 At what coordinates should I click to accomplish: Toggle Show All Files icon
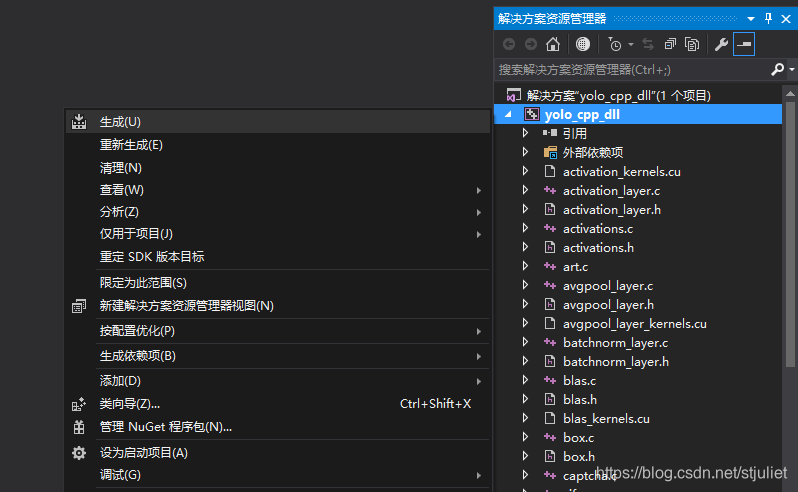tap(692, 44)
